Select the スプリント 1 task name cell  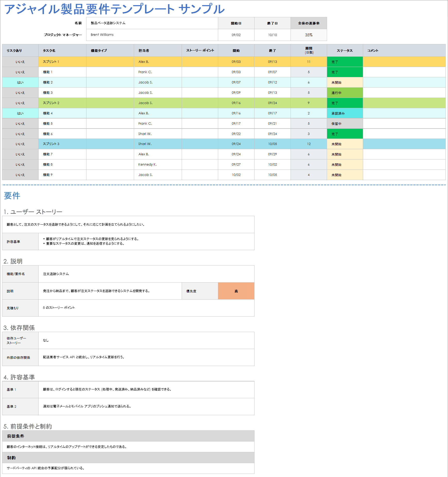pos(62,62)
